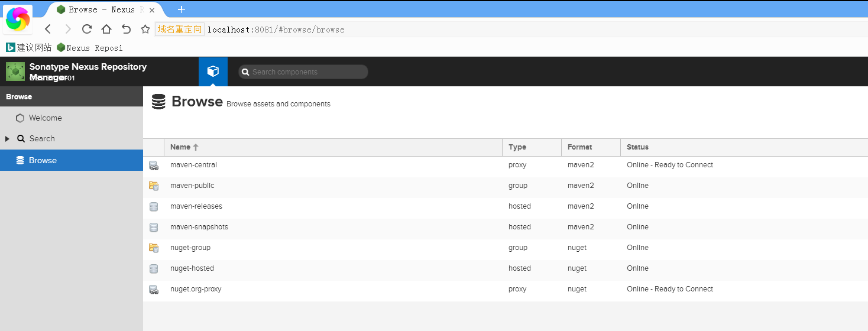
Task: Expand the Search tree node arrow
Action: [7, 139]
